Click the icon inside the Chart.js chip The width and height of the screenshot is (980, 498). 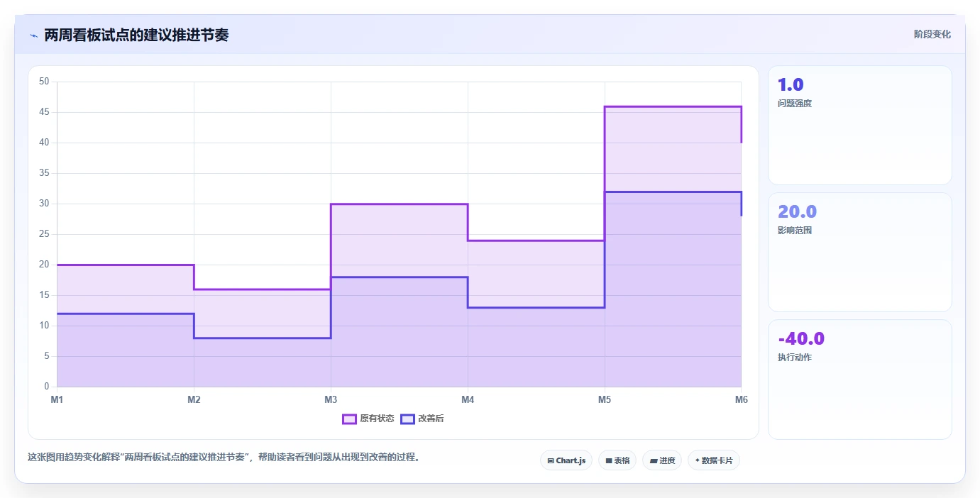(x=551, y=461)
